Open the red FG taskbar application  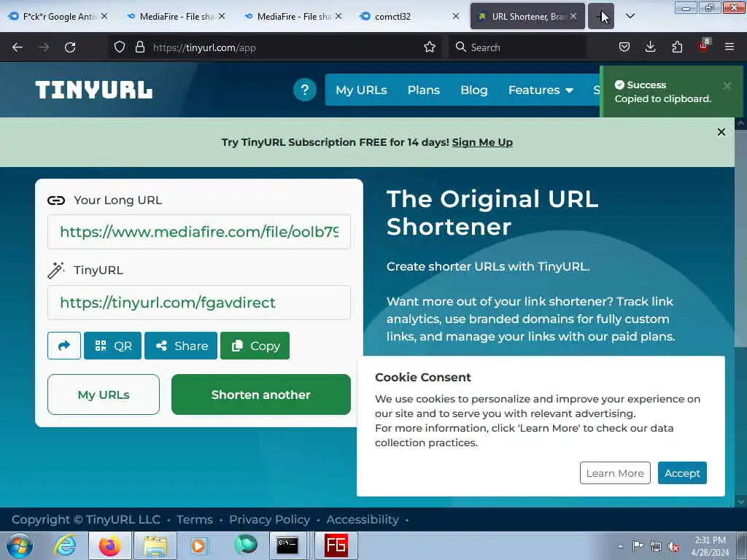coord(336,545)
